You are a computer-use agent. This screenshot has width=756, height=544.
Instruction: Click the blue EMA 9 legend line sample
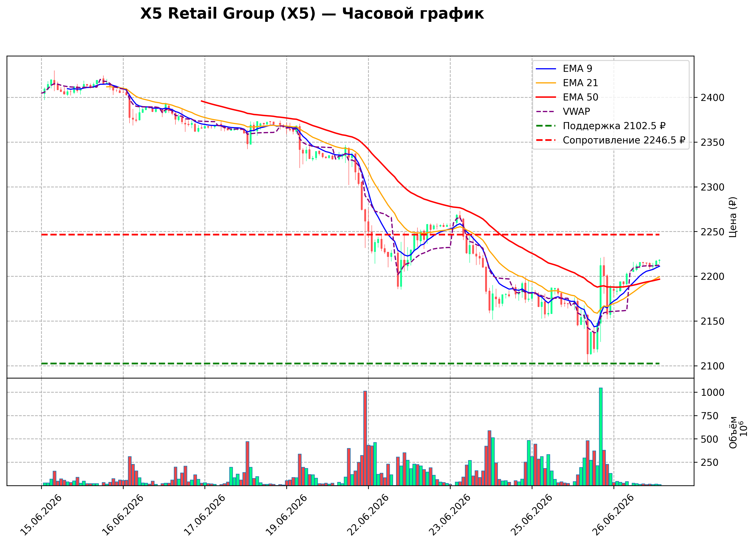pyautogui.click(x=546, y=69)
